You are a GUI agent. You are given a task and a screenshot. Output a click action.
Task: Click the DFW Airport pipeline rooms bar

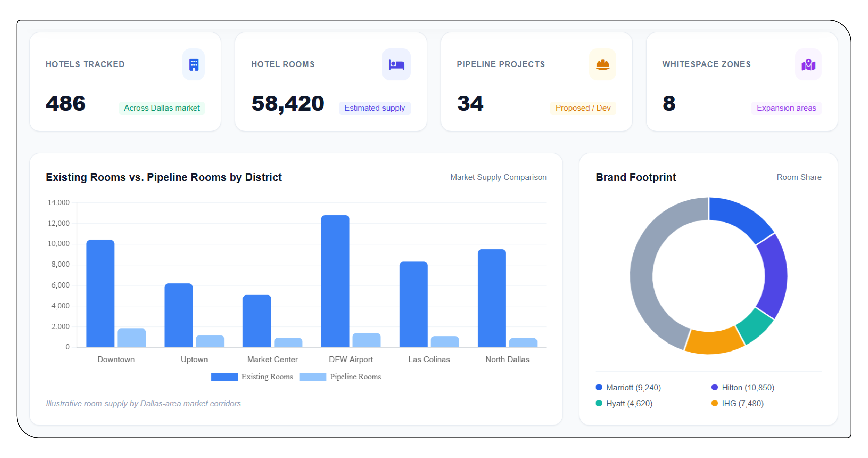coord(366,340)
